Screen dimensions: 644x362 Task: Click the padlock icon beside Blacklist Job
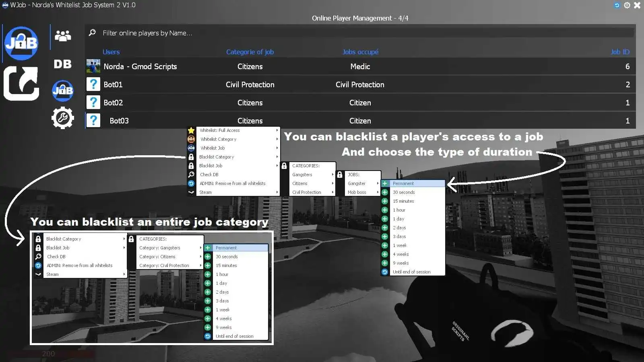[191, 165]
